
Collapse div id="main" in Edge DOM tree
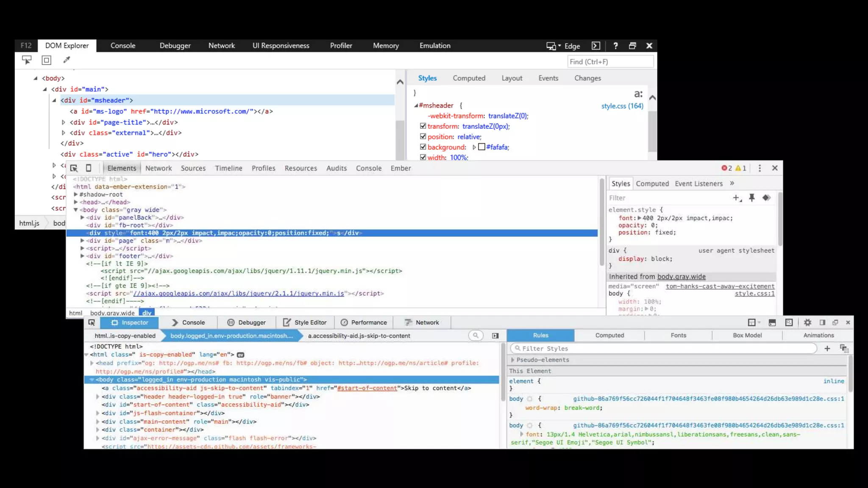[x=45, y=89]
